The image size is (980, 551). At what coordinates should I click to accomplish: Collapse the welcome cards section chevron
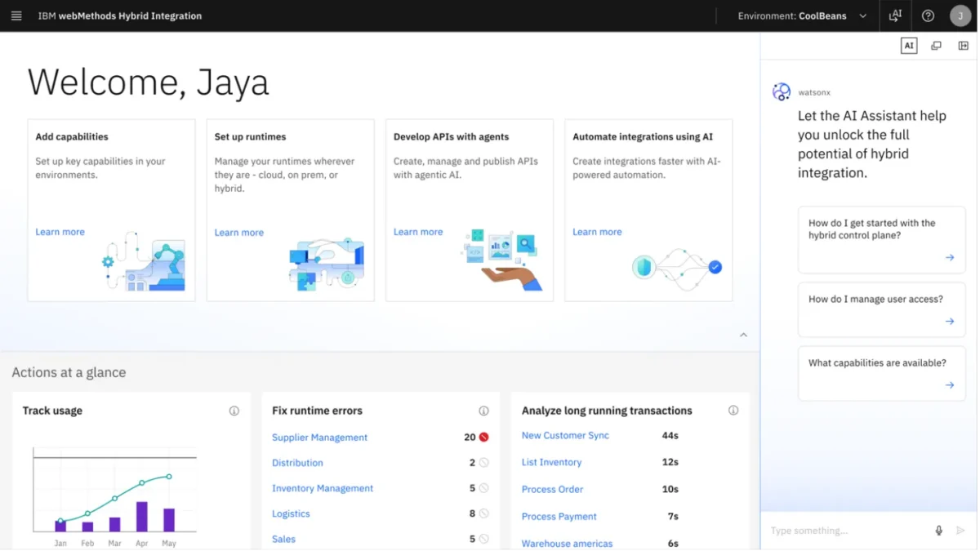[743, 335]
